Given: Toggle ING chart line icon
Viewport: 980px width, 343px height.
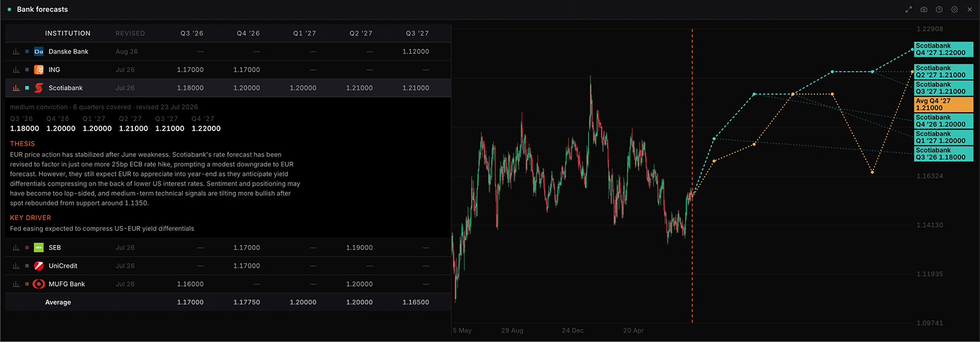Looking at the screenshot, I should (x=17, y=70).
